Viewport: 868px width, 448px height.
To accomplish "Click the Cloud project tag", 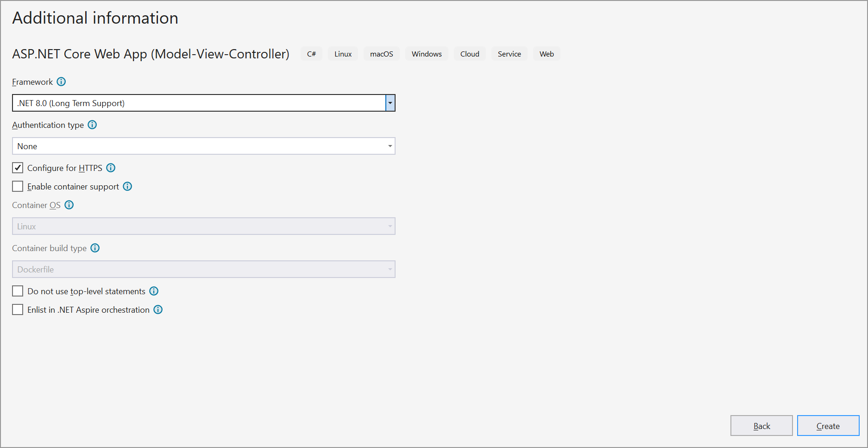I will (470, 54).
